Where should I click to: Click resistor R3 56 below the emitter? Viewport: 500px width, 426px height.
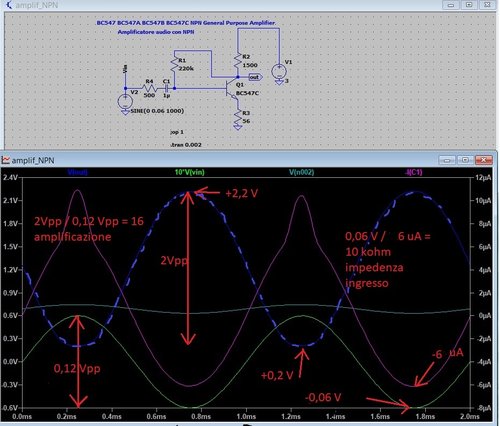click(237, 117)
